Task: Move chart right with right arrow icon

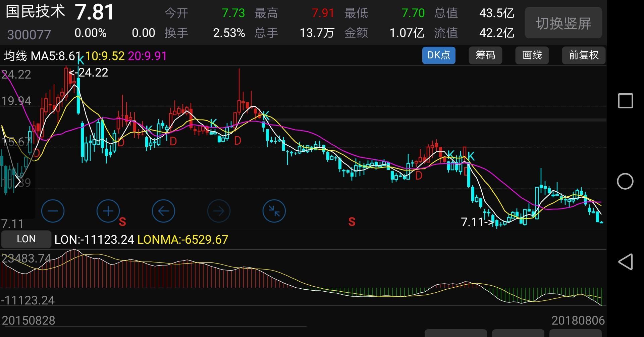Action: coord(219,211)
